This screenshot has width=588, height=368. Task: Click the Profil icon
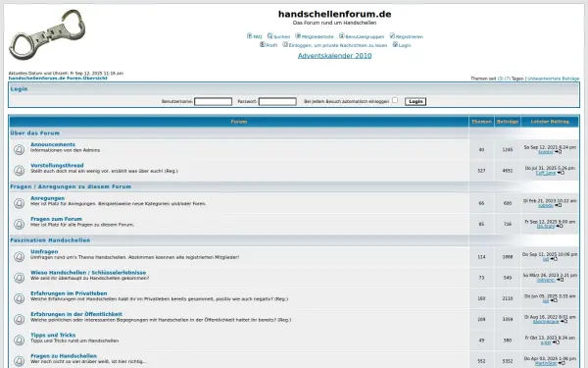[x=262, y=44]
